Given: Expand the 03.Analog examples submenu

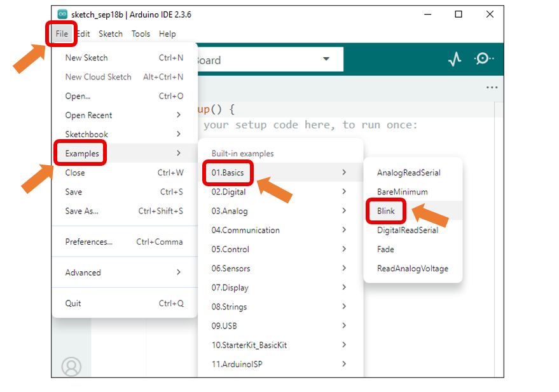Looking at the screenshot, I should tap(280, 211).
